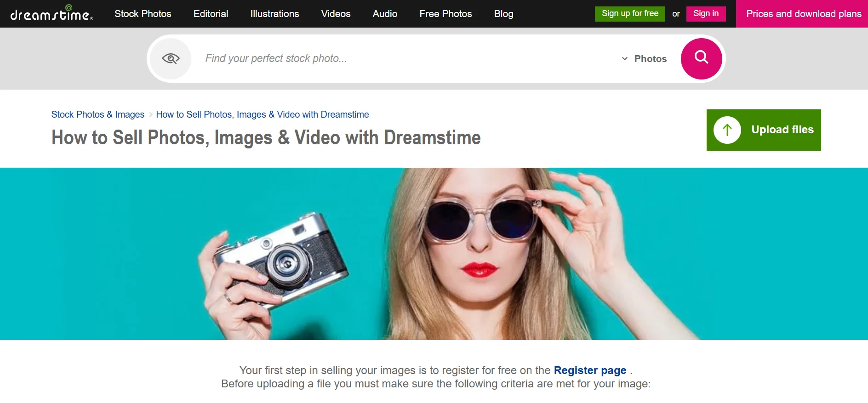Visit the Blog
This screenshot has width=868, height=403.
click(503, 14)
